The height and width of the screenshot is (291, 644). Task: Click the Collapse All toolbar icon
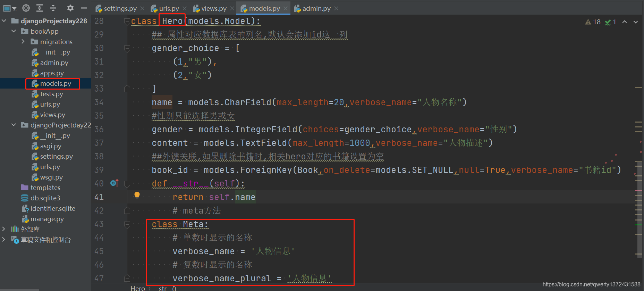53,8
